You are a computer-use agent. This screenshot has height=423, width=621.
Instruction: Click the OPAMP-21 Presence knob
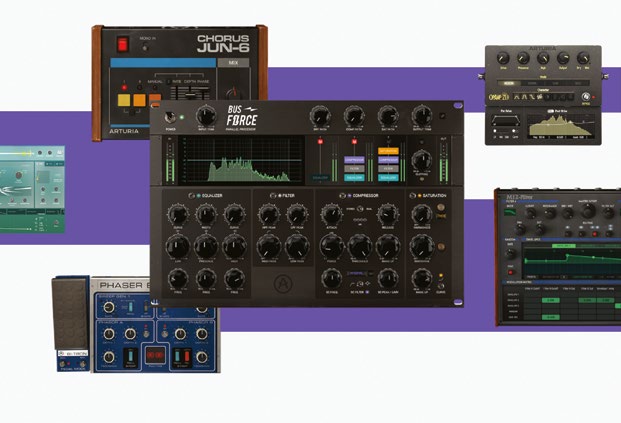pyautogui.click(x=523, y=59)
